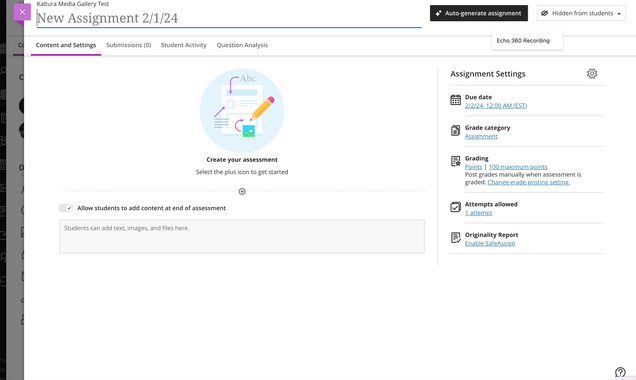Click the Originality Report icon
This screenshot has width=636, height=380.
tap(456, 238)
